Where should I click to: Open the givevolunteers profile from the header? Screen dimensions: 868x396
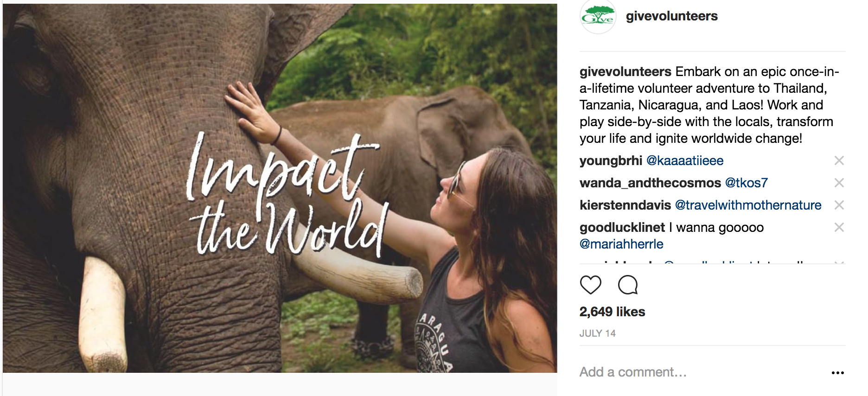click(x=671, y=16)
